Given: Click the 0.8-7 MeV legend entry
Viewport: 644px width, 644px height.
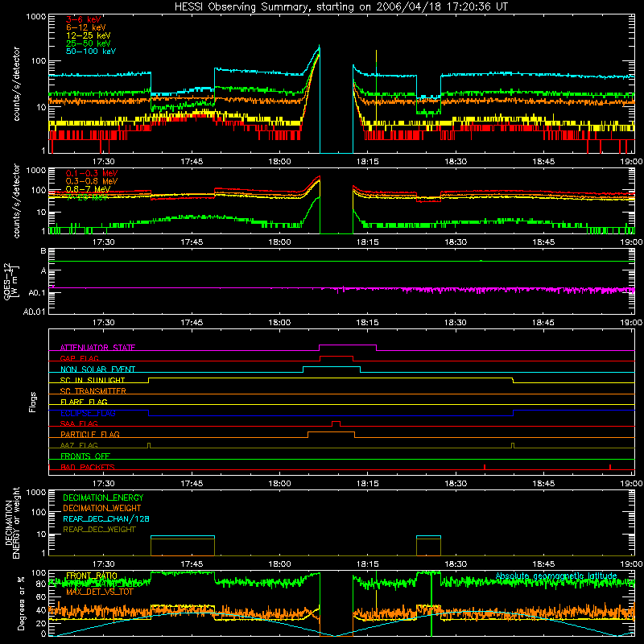Looking at the screenshot, I should coord(88,189).
